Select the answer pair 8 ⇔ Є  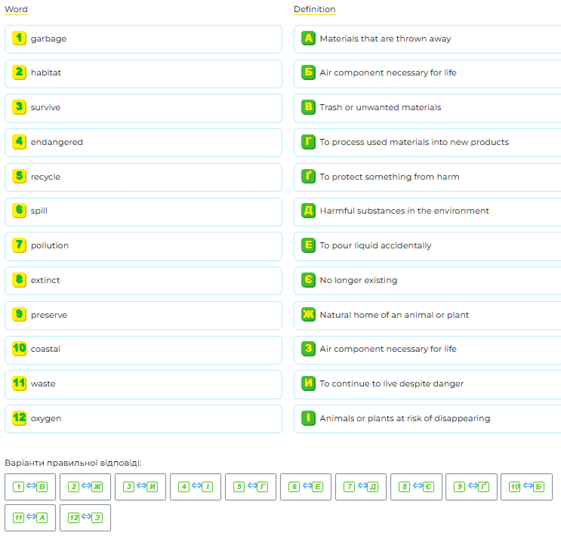click(x=416, y=487)
